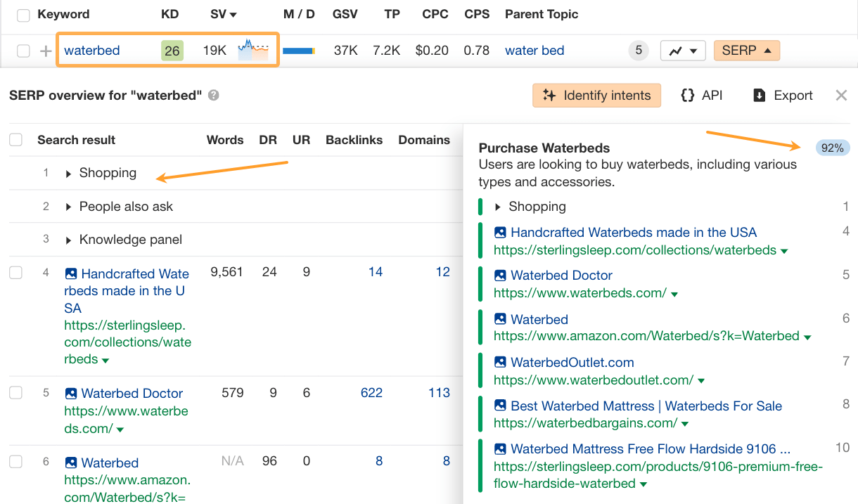The height and width of the screenshot is (504, 858).
Task: Click the Export icon
Action: click(760, 95)
